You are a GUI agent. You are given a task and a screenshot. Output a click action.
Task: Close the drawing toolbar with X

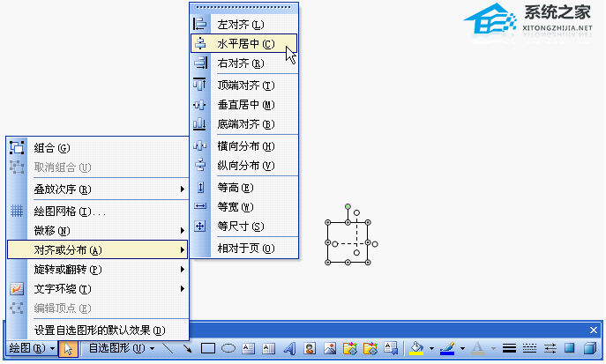coord(594,330)
